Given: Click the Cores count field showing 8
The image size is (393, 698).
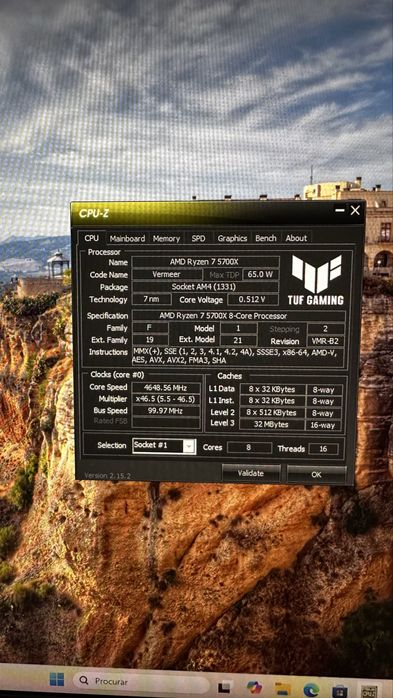Looking at the screenshot, I should (x=249, y=447).
